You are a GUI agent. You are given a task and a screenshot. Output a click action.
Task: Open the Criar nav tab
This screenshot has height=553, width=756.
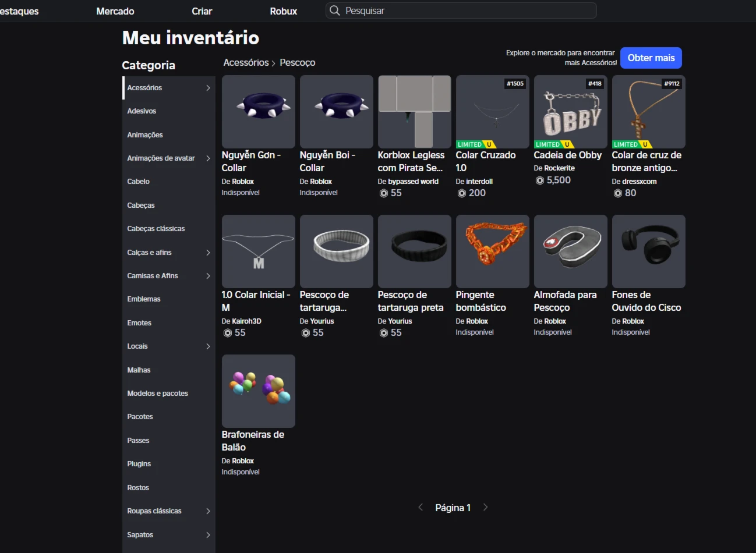pyautogui.click(x=202, y=11)
